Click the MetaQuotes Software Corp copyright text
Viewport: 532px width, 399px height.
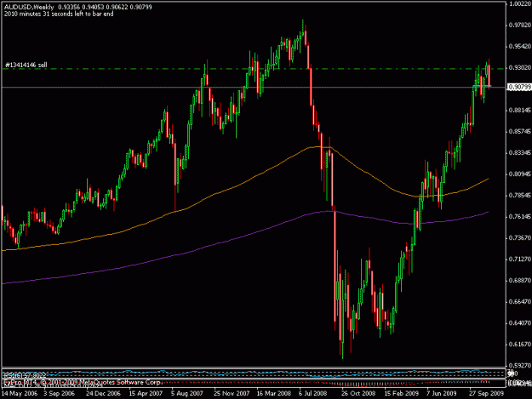click(x=82, y=382)
